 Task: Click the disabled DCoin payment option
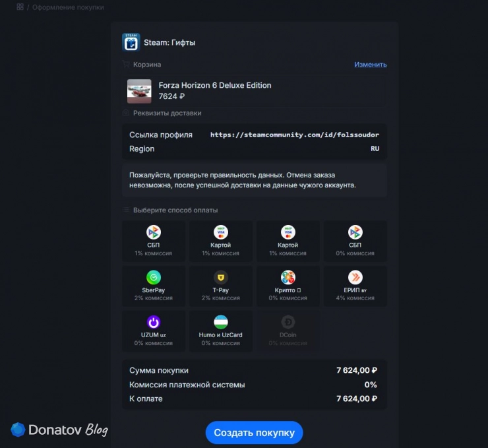click(x=288, y=331)
